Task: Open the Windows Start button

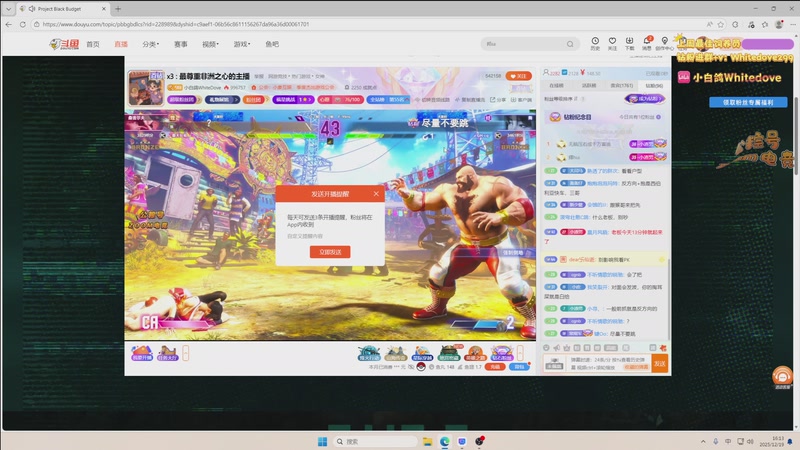Action: 322,441
